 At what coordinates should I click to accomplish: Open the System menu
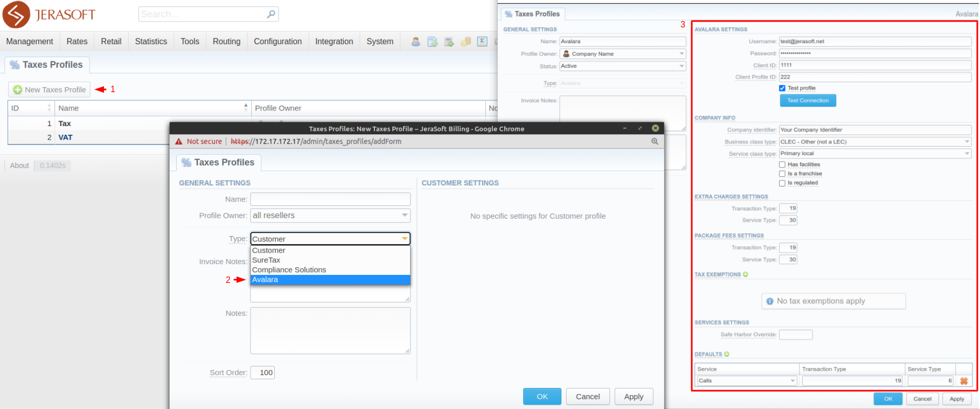point(380,41)
